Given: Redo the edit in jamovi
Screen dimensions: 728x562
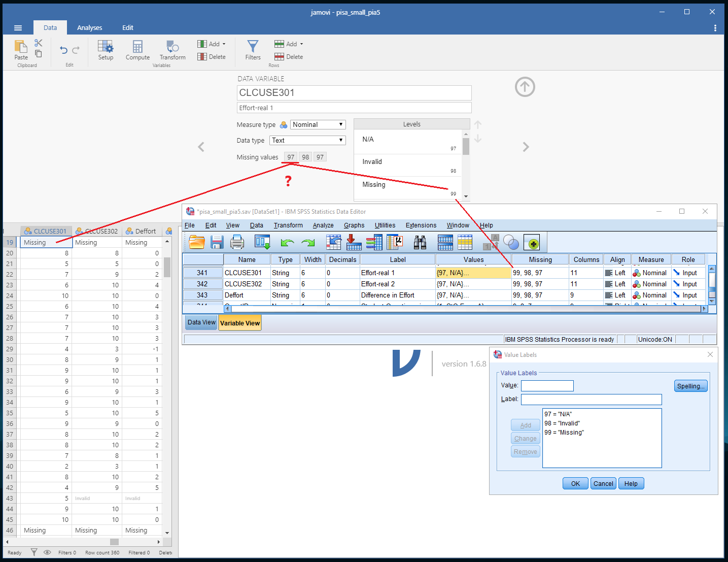Looking at the screenshot, I should [76, 50].
